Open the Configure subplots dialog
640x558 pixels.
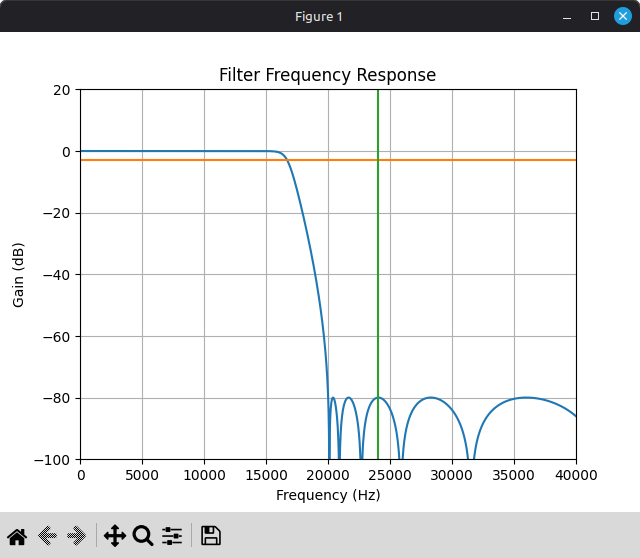pos(172,536)
